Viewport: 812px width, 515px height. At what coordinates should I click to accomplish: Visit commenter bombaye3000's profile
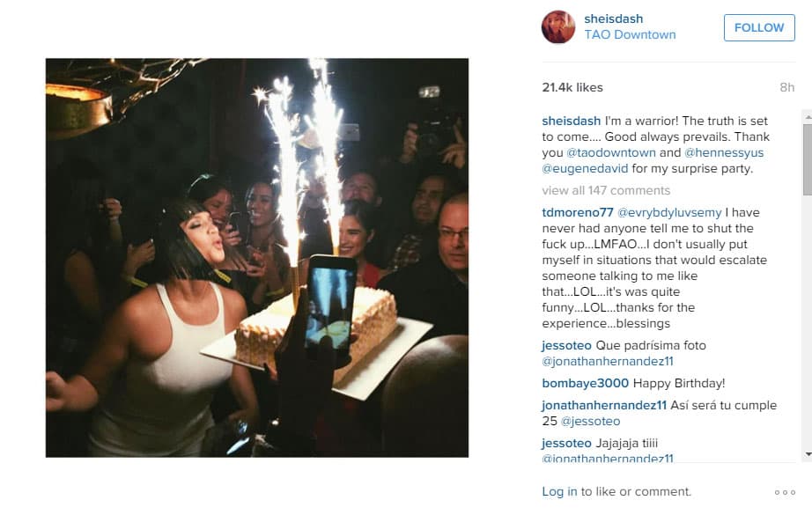[x=585, y=384]
